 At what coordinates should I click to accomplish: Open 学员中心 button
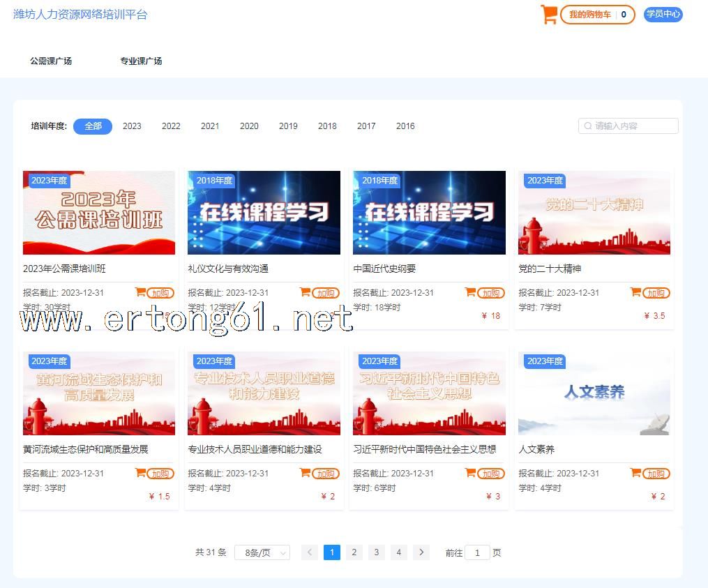tap(663, 15)
